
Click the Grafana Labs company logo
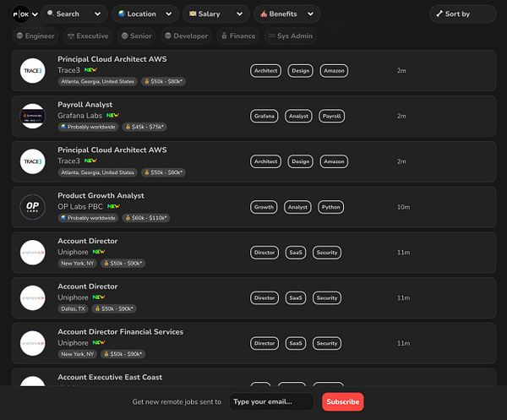(33, 116)
